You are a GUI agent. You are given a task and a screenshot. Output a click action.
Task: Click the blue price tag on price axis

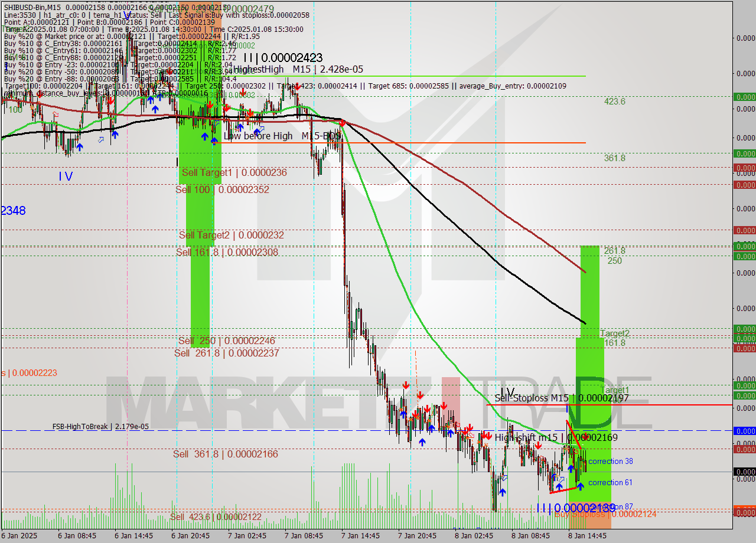pyautogui.click(x=744, y=431)
